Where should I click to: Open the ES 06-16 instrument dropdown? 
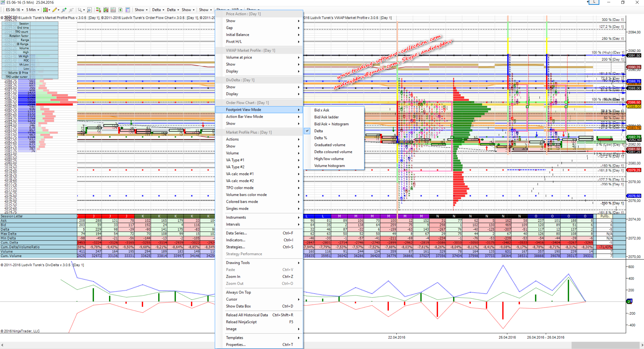(15, 10)
